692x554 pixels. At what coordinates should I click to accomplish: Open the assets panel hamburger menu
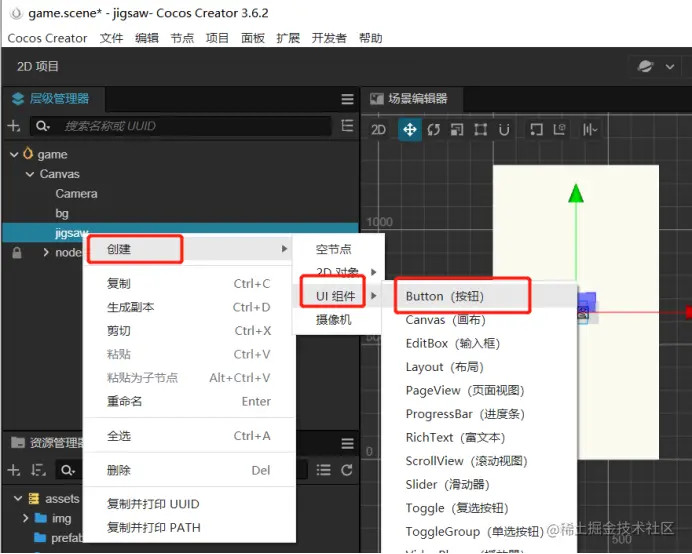(x=347, y=444)
